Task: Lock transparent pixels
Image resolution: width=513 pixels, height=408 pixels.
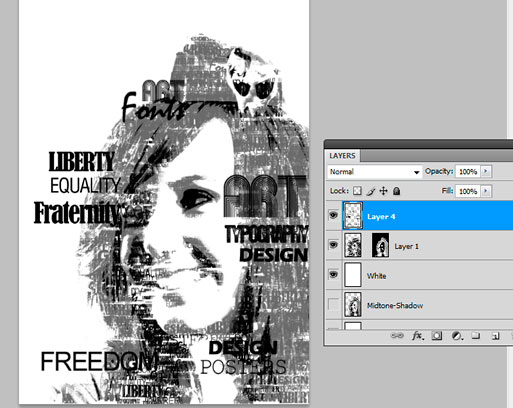Action: tap(357, 191)
